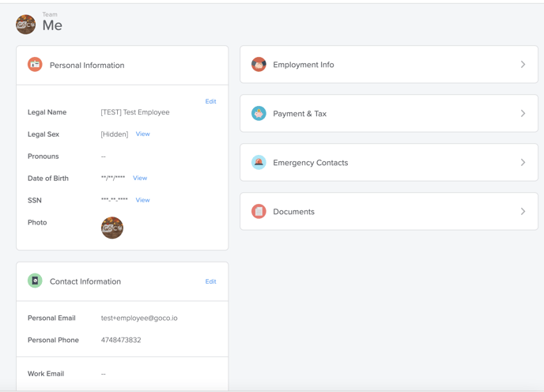The width and height of the screenshot is (544, 392).
Task: Click the phone number 4748473832
Action: [x=121, y=340]
